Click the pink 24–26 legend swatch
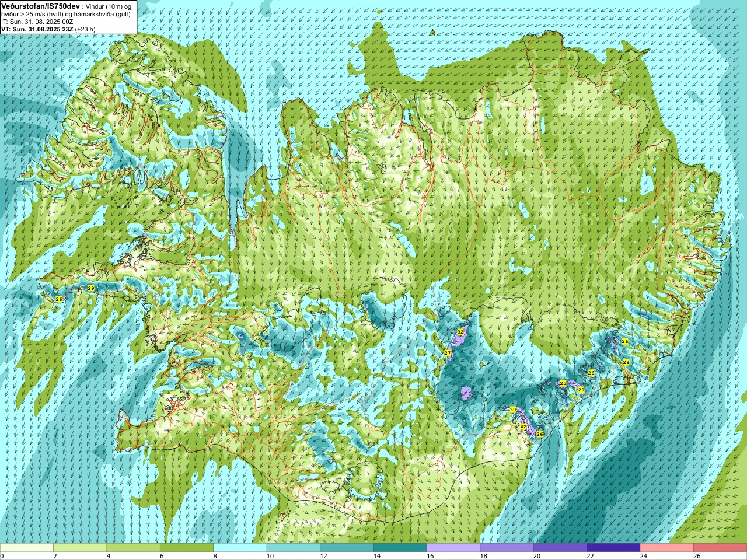Viewport: 747px width, 560px height. (x=667, y=548)
